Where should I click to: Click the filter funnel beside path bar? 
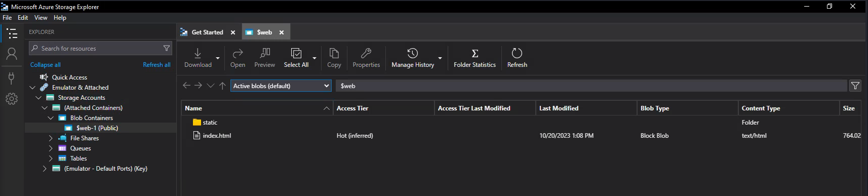pyautogui.click(x=855, y=86)
